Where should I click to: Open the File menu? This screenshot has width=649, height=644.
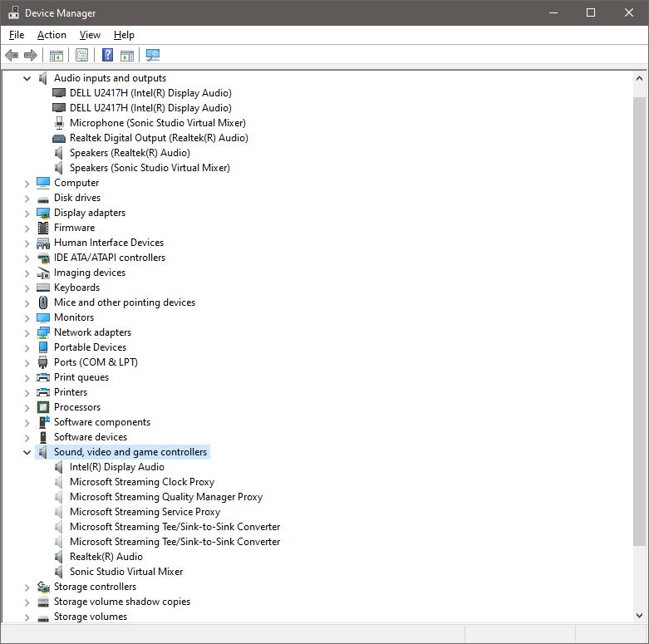(x=17, y=35)
